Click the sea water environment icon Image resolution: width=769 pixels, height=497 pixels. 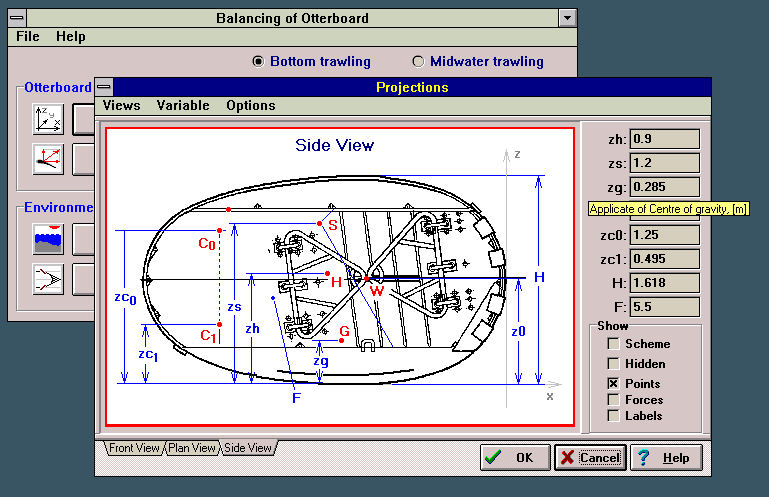[48, 238]
